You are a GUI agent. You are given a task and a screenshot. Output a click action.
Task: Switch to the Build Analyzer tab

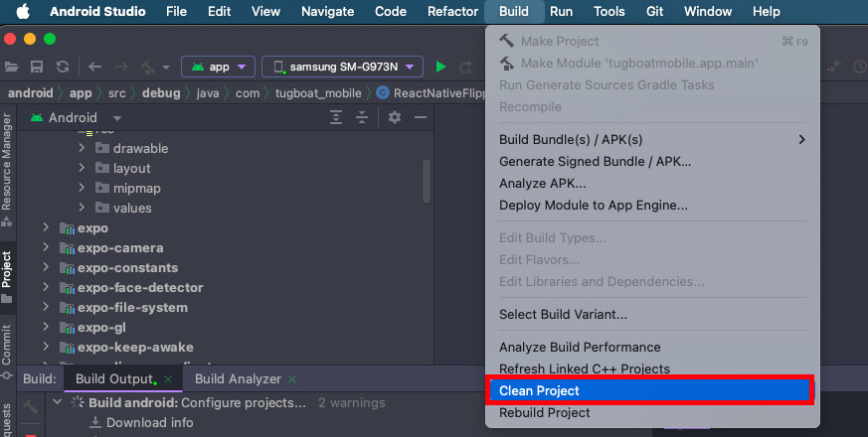[x=238, y=379]
